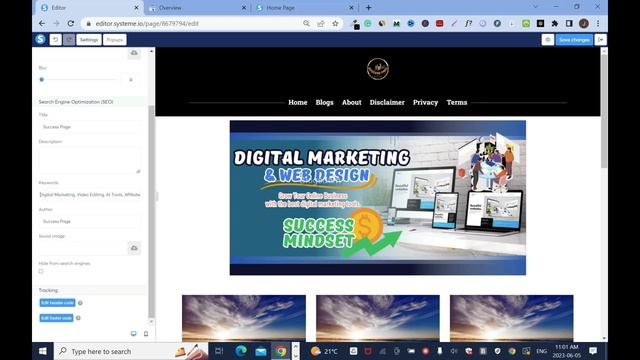
Task: Open the Settings panel button
Action: pos(89,40)
